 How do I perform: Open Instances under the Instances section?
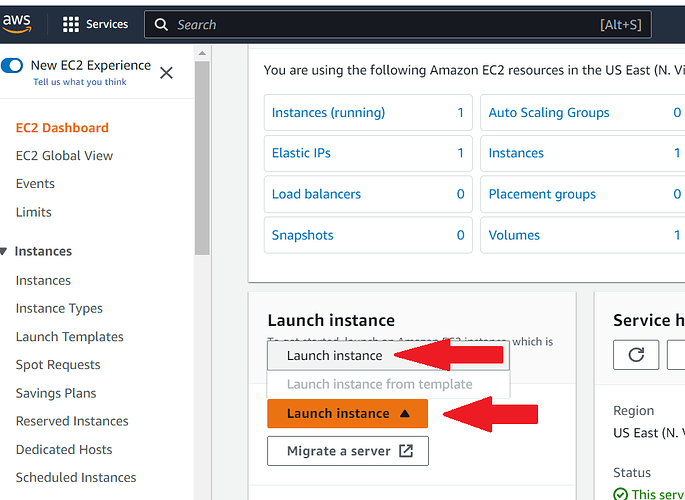tap(43, 280)
